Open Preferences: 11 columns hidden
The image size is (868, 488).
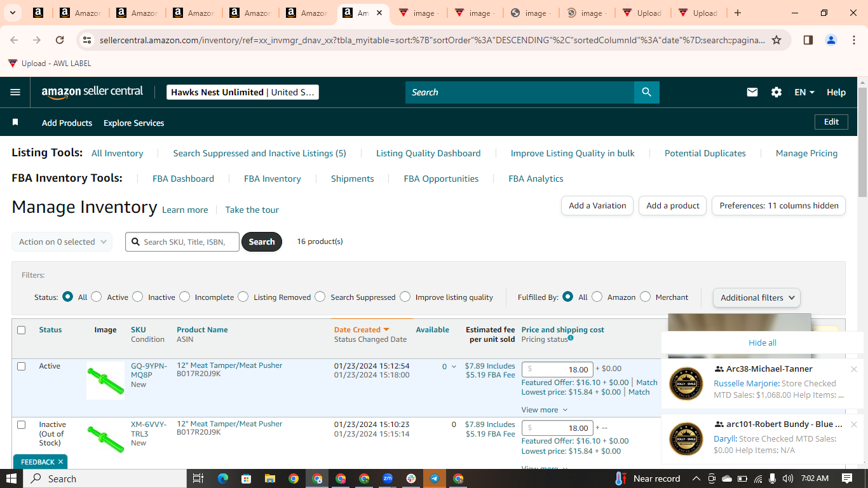[779, 206]
